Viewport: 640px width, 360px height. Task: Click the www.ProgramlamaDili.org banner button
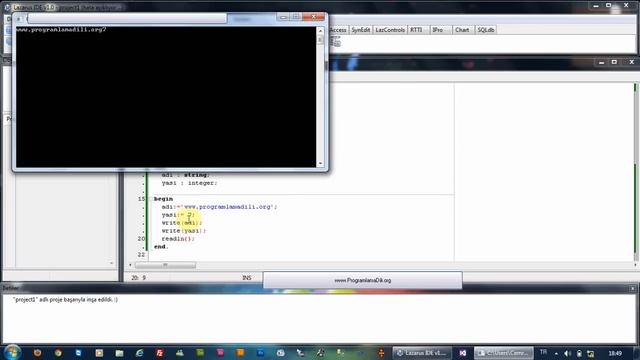pyautogui.click(x=362, y=280)
